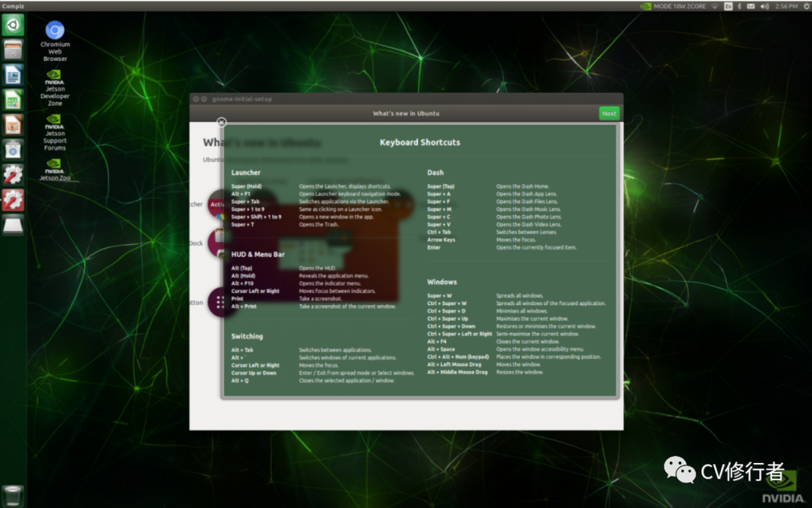Screen dimensions: 812x508
Task: Launch LibreOffice Writer from the launcher
Action: pyautogui.click(x=13, y=75)
